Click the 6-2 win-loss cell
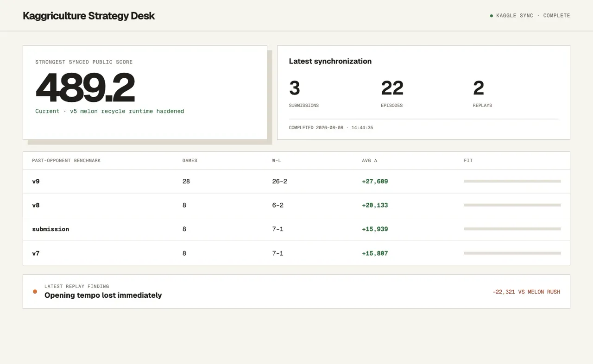Screen dimensions: 593x364 tap(278, 205)
